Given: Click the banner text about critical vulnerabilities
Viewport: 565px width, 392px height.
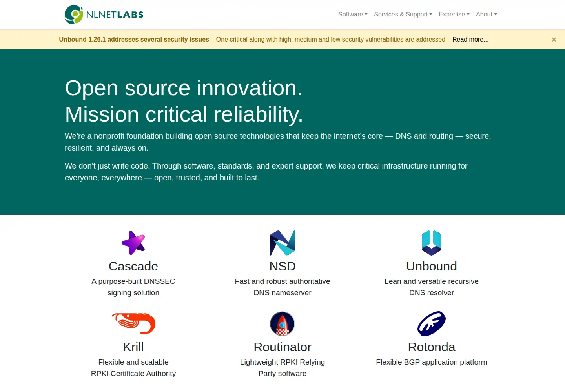Looking at the screenshot, I should 331,39.
